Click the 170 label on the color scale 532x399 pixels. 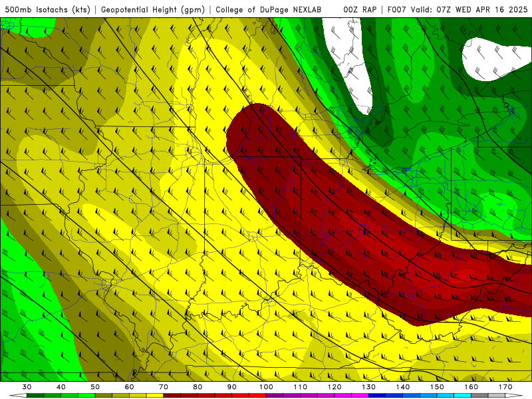click(x=505, y=387)
